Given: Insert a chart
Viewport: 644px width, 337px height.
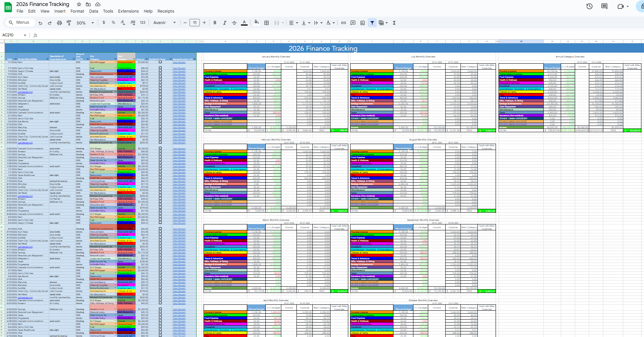Looking at the screenshot, I should tap(362, 23).
